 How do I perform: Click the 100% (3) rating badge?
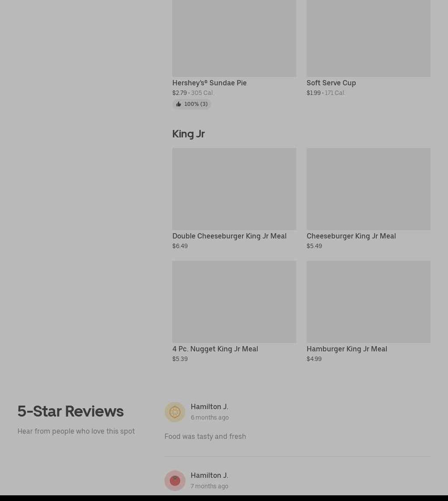[192, 104]
